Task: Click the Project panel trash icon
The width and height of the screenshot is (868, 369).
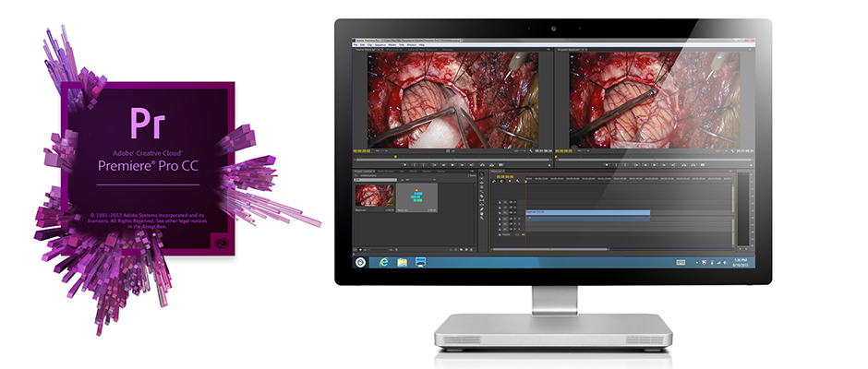Action: tap(471, 249)
